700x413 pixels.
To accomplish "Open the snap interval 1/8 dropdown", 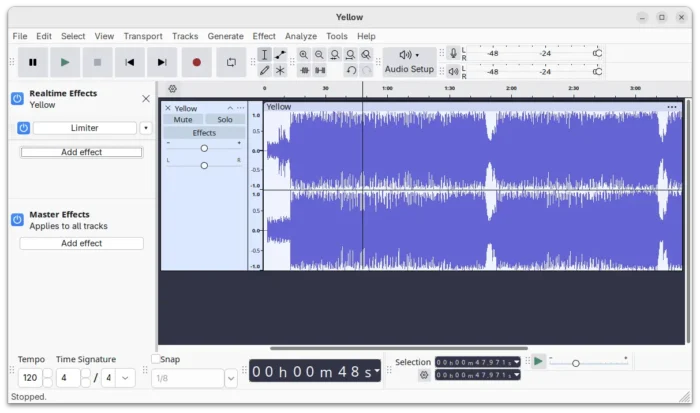I will (x=231, y=378).
